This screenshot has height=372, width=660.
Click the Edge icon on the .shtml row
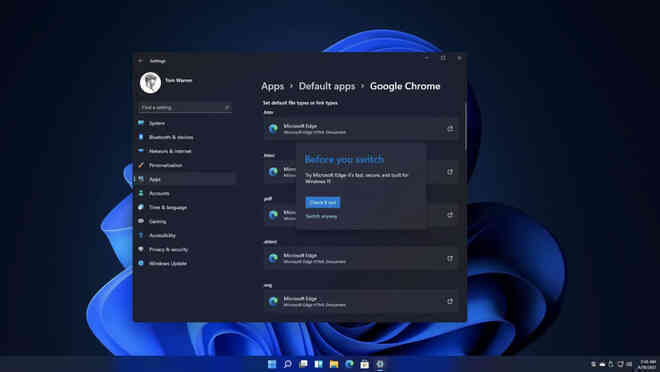(274, 258)
